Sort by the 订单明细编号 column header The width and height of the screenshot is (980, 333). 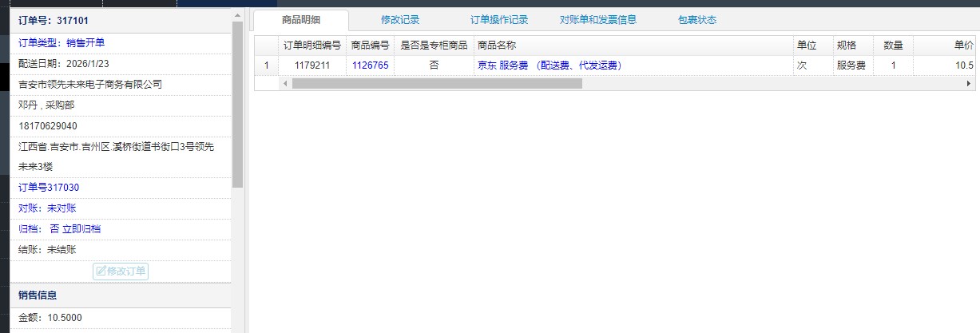[x=311, y=46]
